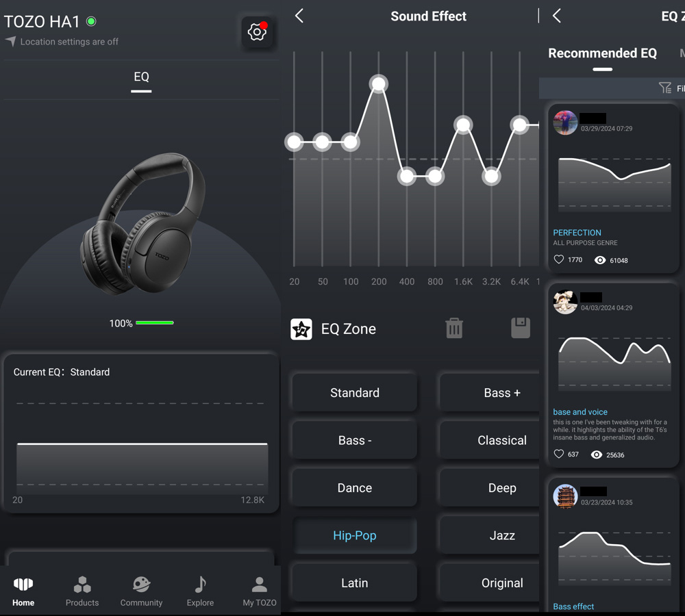Save the EQ with floppy icon
Screen dimensions: 685x616
click(x=521, y=329)
